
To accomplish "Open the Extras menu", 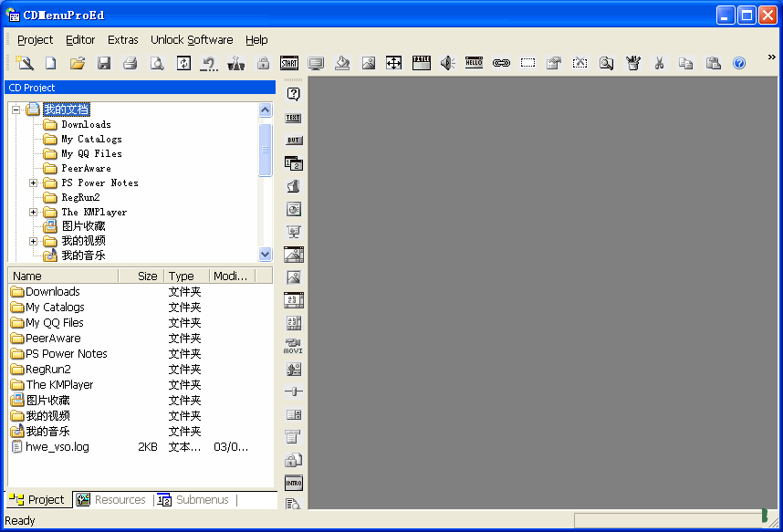I will pos(123,40).
